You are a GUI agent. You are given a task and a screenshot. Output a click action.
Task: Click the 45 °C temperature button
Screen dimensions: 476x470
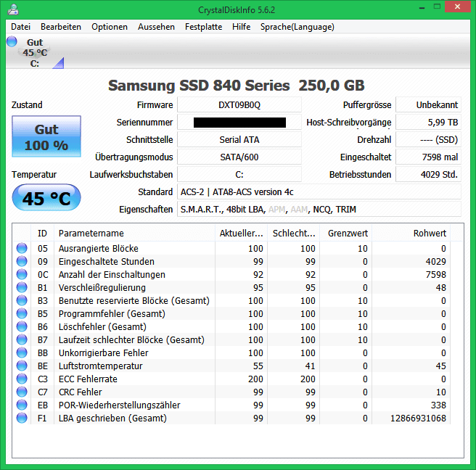coord(46,197)
